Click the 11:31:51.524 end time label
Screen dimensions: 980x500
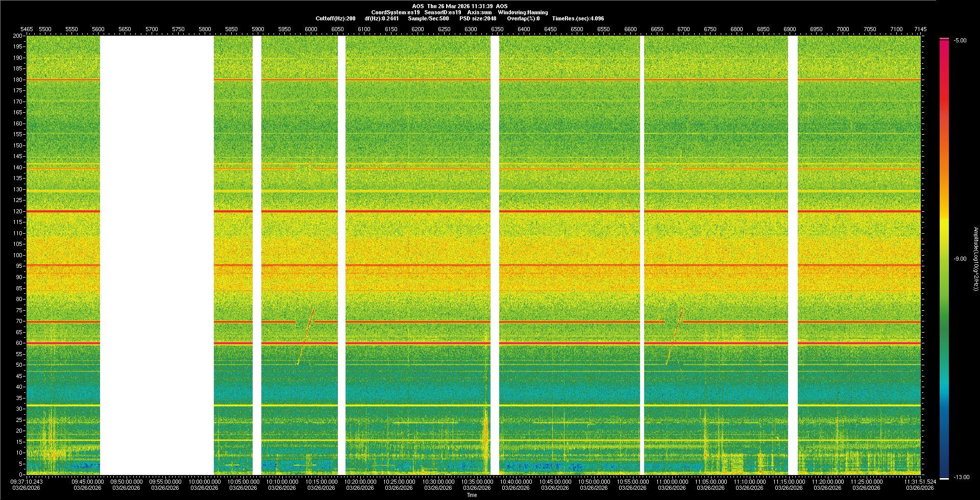pyautogui.click(x=920, y=482)
